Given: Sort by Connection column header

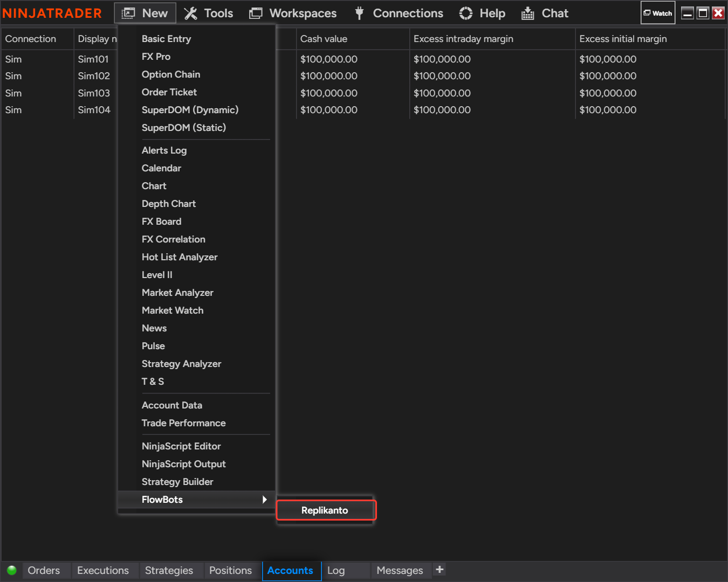Looking at the screenshot, I should [x=37, y=39].
